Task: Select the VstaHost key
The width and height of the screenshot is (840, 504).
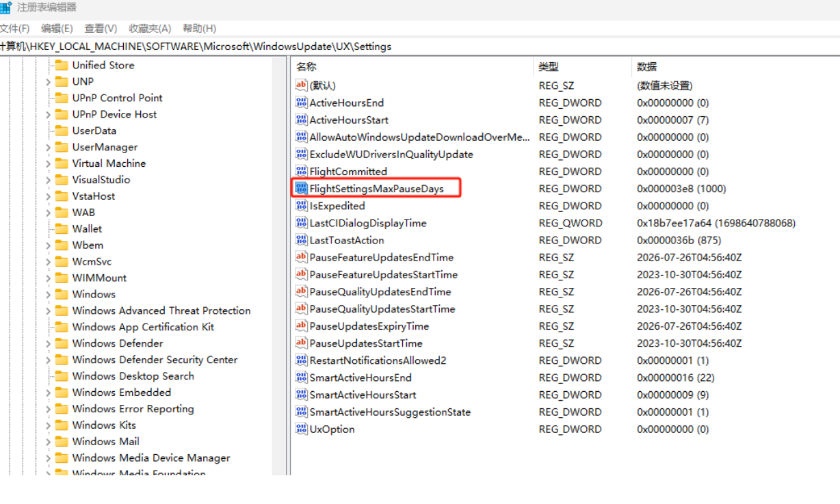Action: (x=94, y=196)
